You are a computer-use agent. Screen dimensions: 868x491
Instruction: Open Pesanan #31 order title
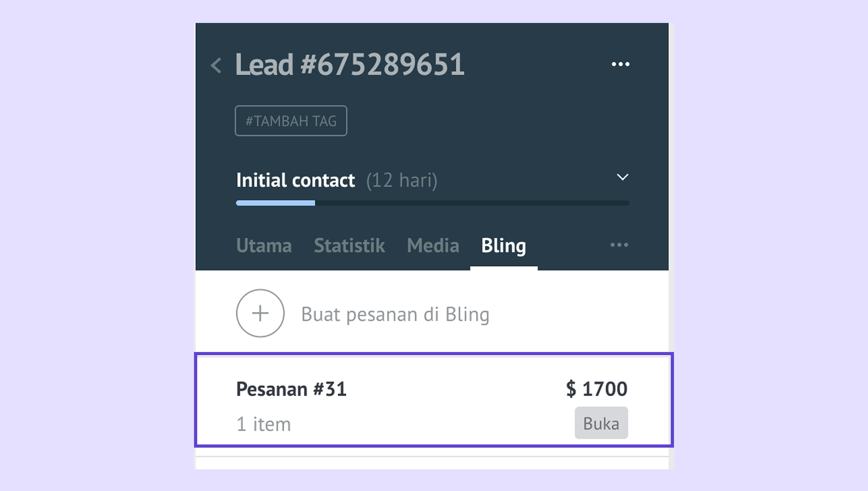pos(291,389)
